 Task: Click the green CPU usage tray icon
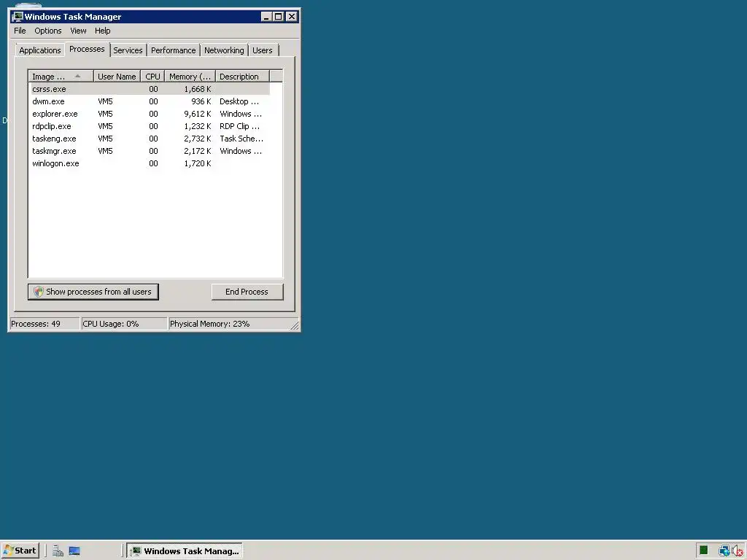click(x=704, y=551)
